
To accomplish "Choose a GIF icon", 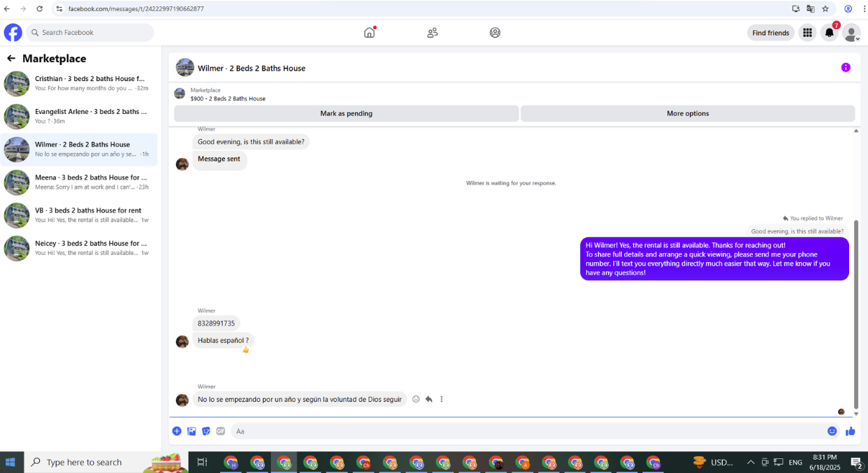I will 221,431.
